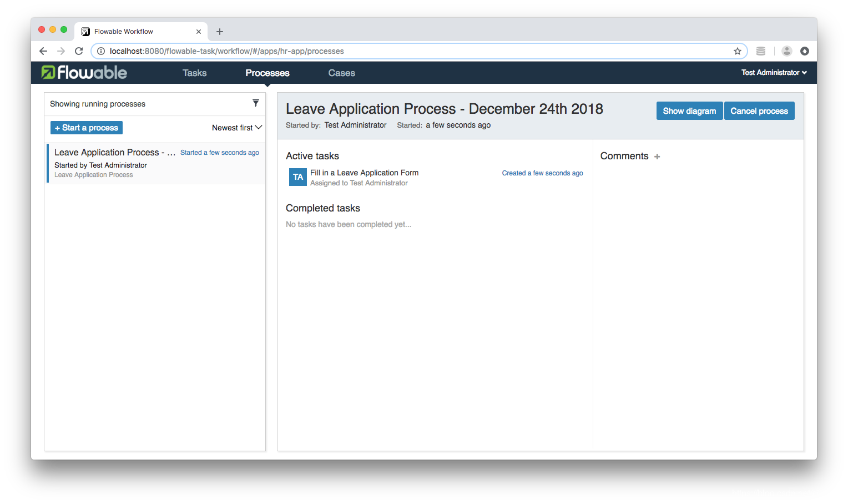Click the Leave Application Process December 24th title
This screenshot has height=504, width=848.
point(445,109)
